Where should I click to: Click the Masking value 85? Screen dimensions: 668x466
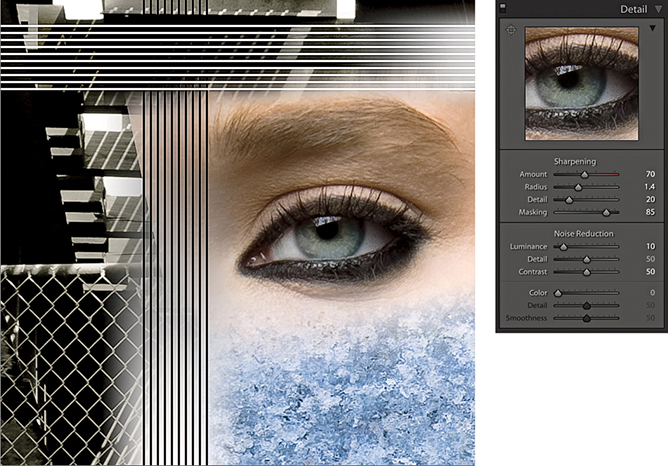[x=650, y=212]
